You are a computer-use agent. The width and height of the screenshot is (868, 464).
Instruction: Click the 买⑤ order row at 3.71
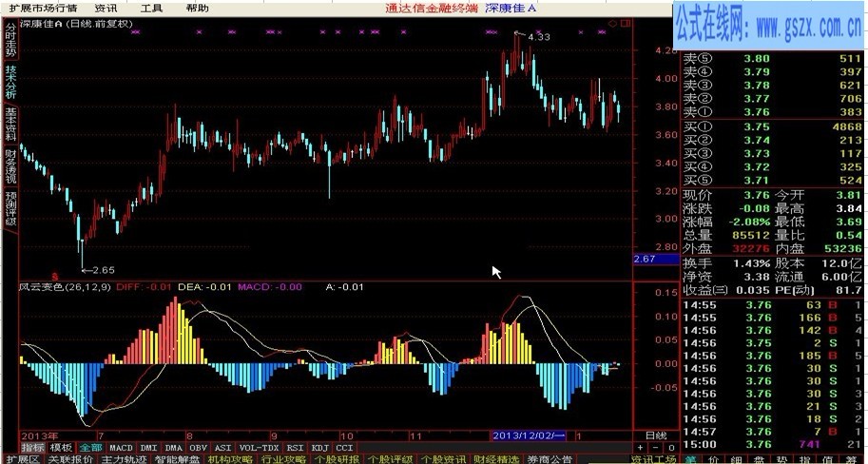click(x=772, y=180)
